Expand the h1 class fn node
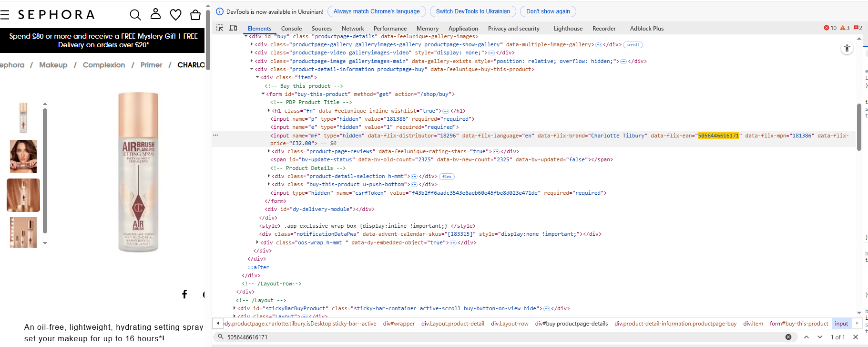This screenshot has height=347, width=868. pyautogui.click(x=269, y=111)
